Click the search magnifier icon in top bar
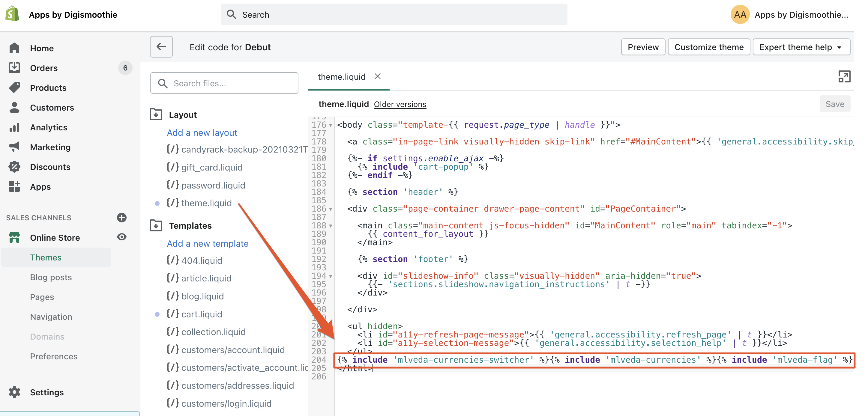The width and height of the screenshot is (868, 416). click(232, 14)
